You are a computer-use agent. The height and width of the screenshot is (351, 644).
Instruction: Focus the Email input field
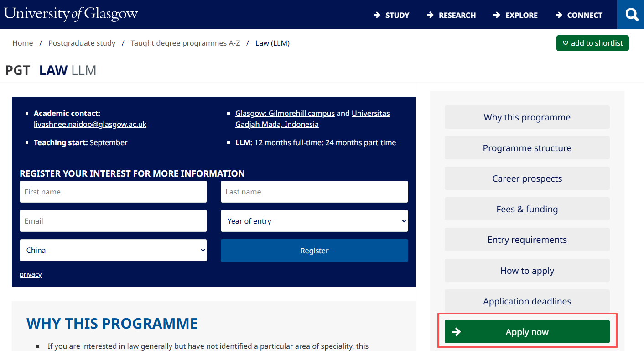click(x=113, y=221)
